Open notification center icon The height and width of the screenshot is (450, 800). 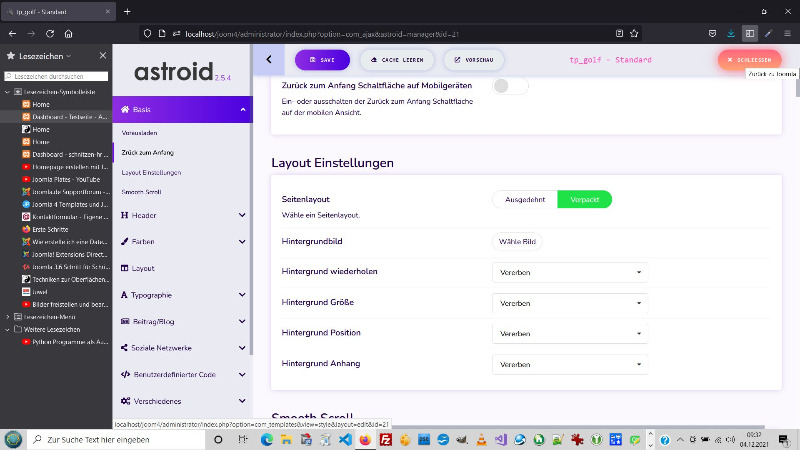click(x=784, y=439)
